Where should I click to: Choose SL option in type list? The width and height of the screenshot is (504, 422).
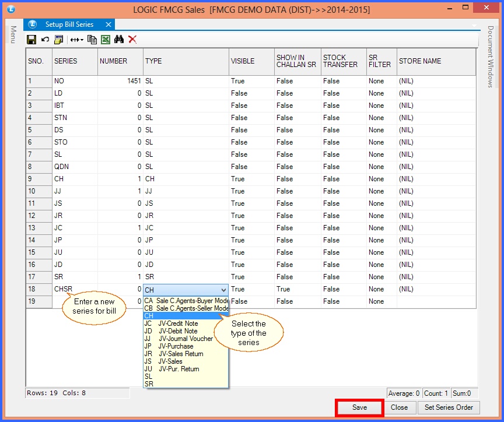tap(185, 377)
